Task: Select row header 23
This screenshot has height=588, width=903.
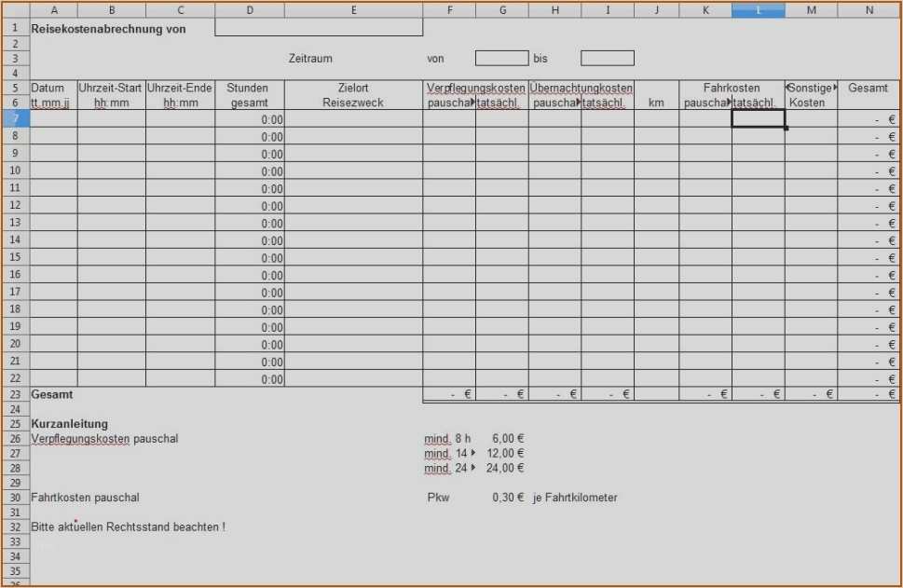Action: (14, 393)
